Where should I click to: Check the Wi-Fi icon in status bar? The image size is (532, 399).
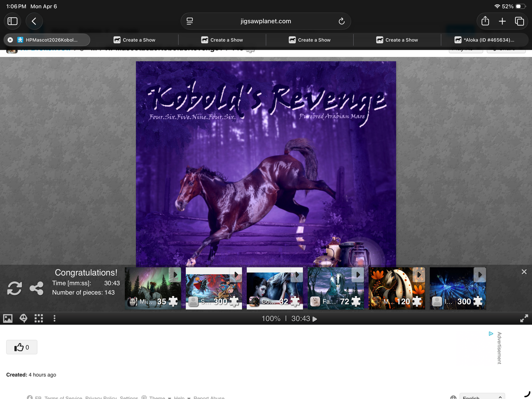click(497, 7)
